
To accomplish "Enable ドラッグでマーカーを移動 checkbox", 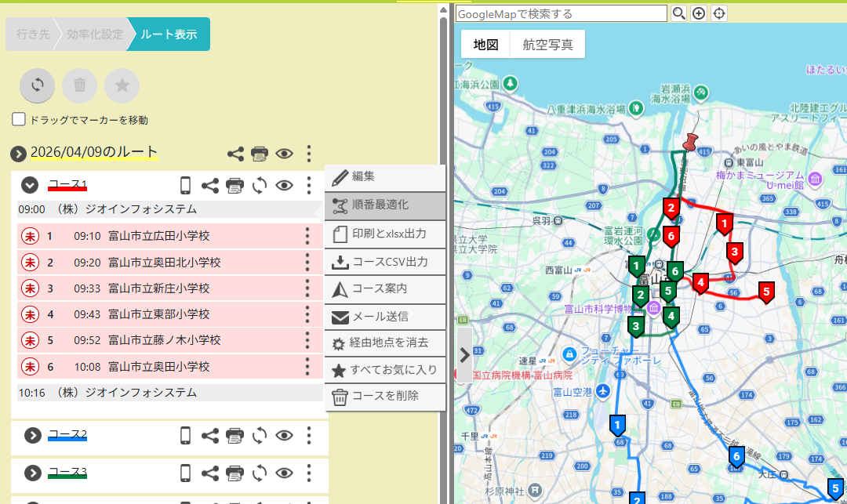I will click(x=18, y=118).
